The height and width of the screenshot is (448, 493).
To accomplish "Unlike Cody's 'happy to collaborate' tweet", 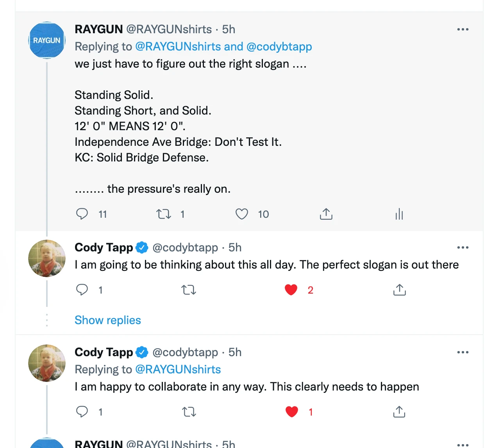I will [292, 412].
